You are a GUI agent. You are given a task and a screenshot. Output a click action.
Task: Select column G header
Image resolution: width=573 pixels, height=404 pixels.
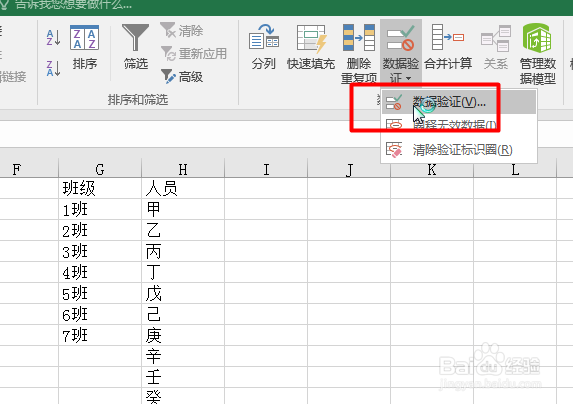100,169
